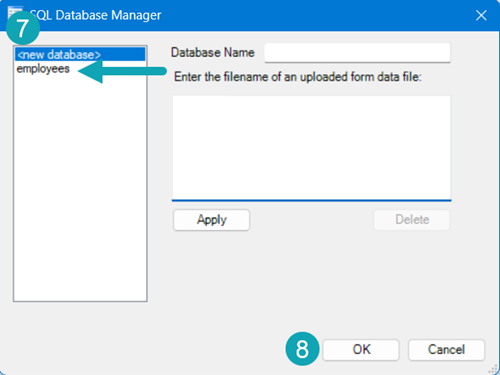Select the employees database entry
The height and width of the screenshot is (375, 500).
coord(43,69)
